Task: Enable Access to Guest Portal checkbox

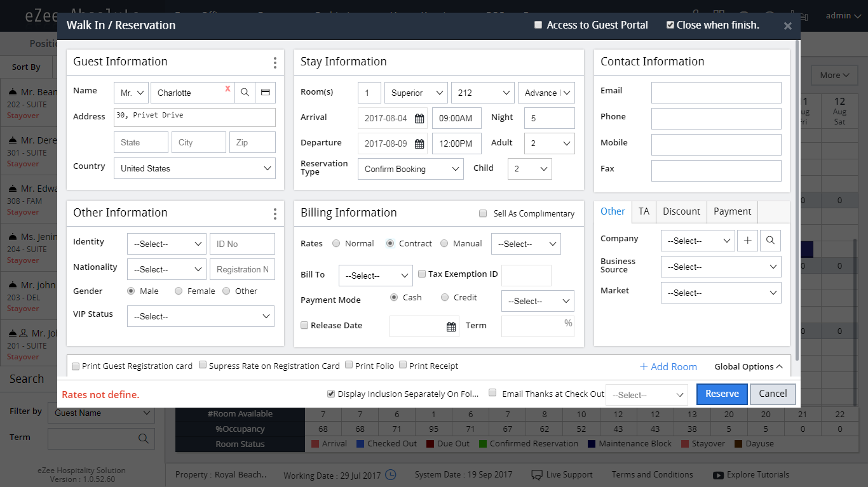Action: [538, 25]
